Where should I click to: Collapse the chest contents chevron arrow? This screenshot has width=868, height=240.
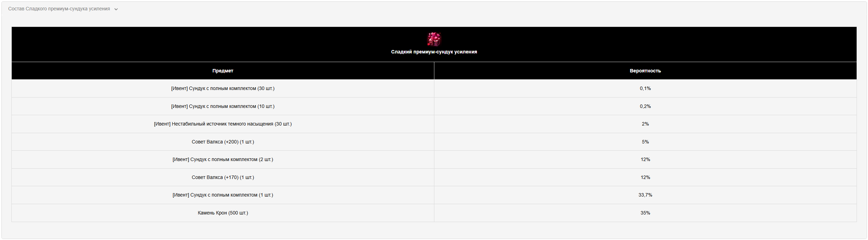point(116,9)
